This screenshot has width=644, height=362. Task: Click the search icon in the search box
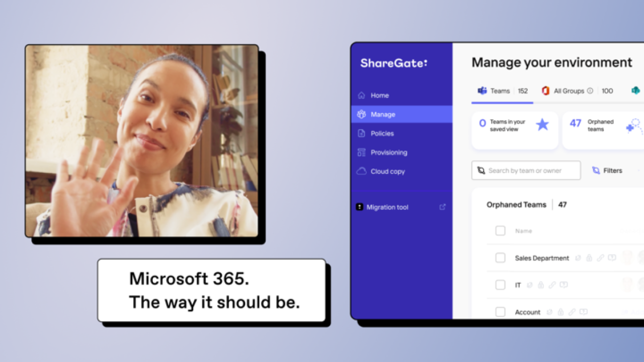click(x=481, y=170)
